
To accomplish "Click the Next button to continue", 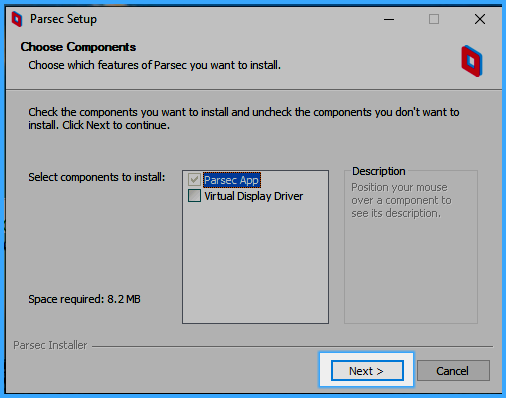I will 367,370.
